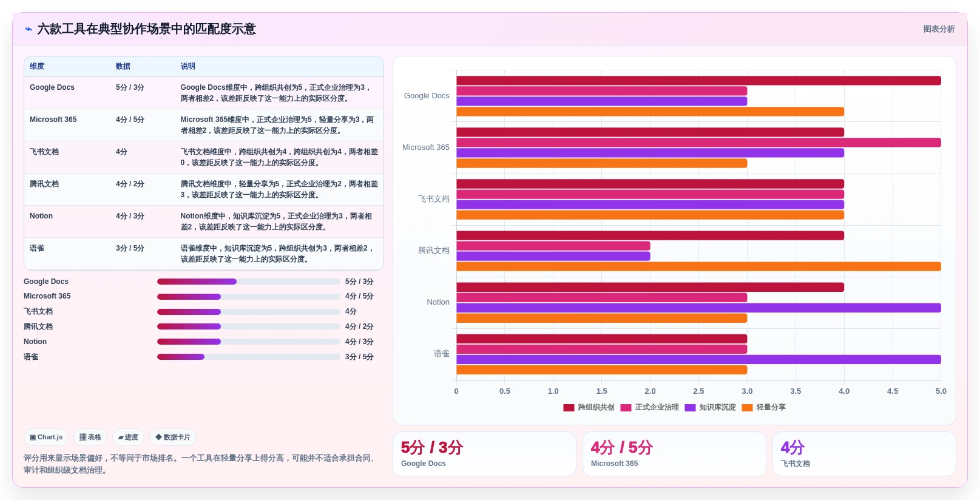Select Microsoft 365 table row name
The width and height of the screenshot is (980, 500).
53,120
